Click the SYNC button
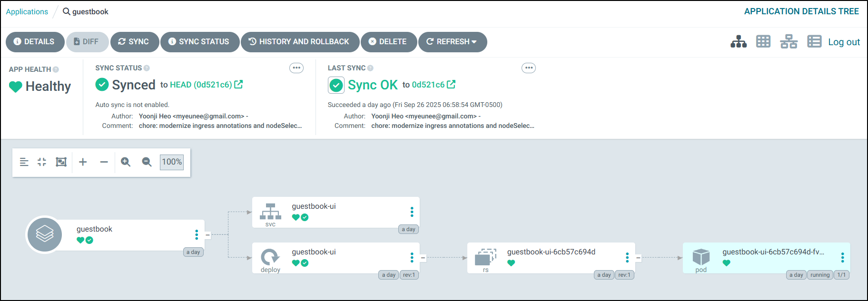 [x=134, y=42]
